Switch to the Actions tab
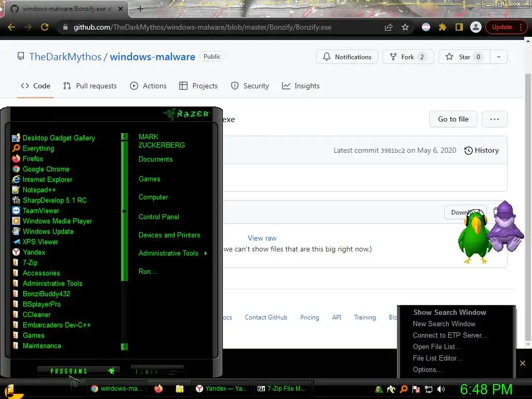This screenshot has width=532, height=399. pos(148,86)
